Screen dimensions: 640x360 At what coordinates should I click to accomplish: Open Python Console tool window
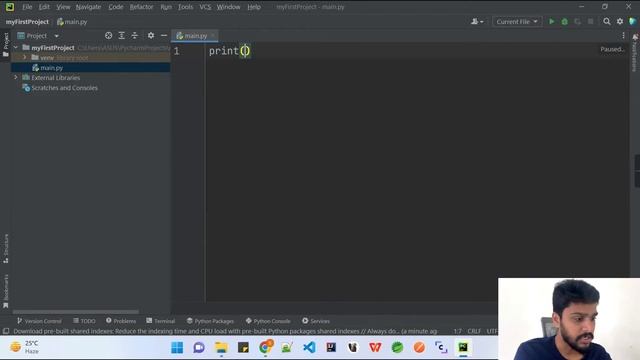(268, 321)
